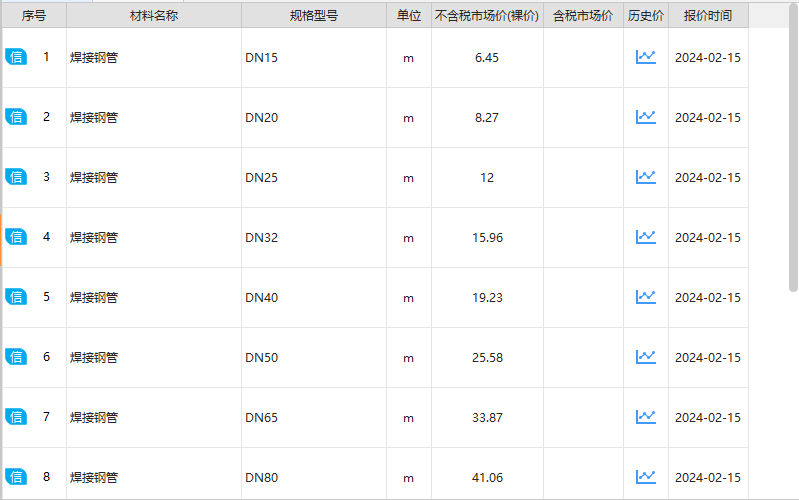Click the 2024-02-15 date in DN50 row
799x500 pixels.
[x=708, y=358]
